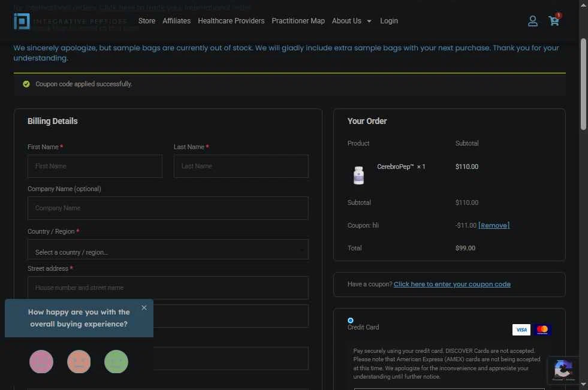Select Credit Card payment radio button
588x390 pixels.
[x=350, y=321]
